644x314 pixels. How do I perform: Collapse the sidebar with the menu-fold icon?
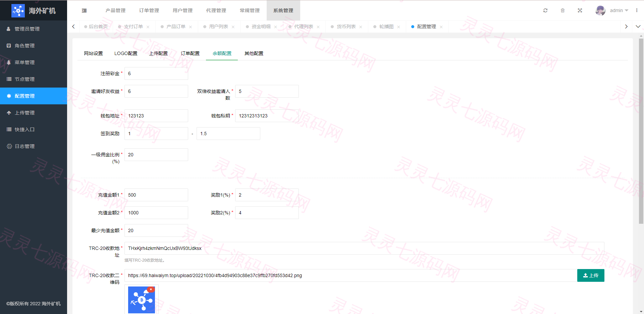tap(84, 10)
